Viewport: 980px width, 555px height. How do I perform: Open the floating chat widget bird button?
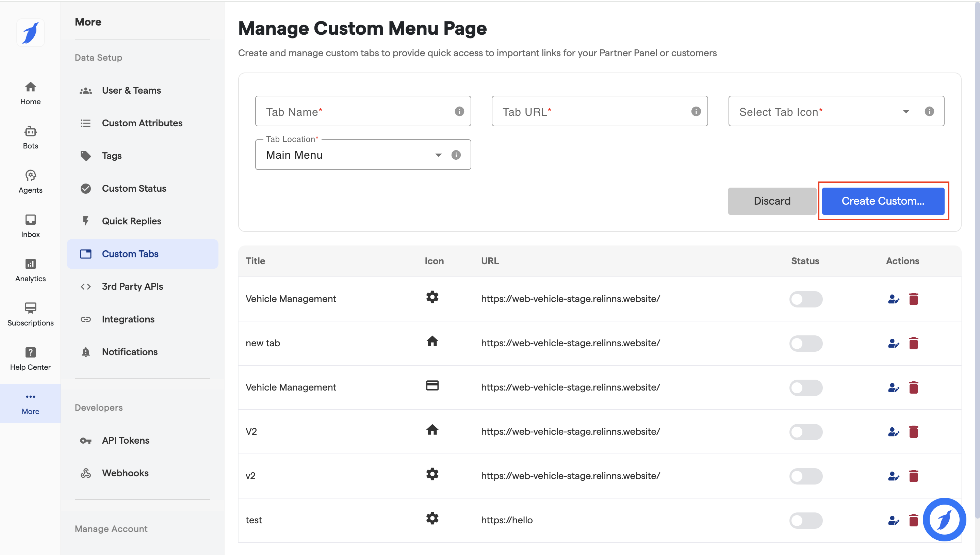coord(944,519)
